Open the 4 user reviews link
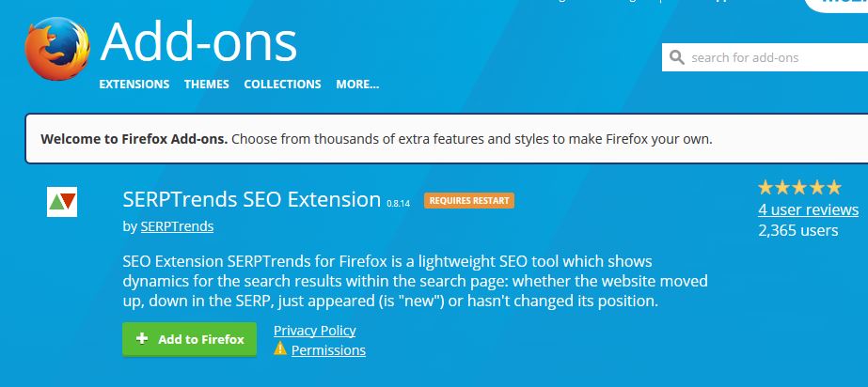The image size is (868, 387). (x=808, y=209)
